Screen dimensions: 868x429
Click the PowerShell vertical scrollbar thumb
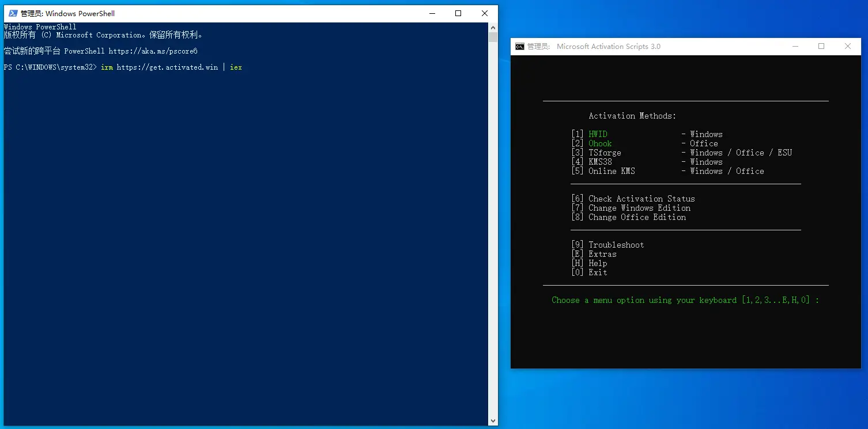493,37
